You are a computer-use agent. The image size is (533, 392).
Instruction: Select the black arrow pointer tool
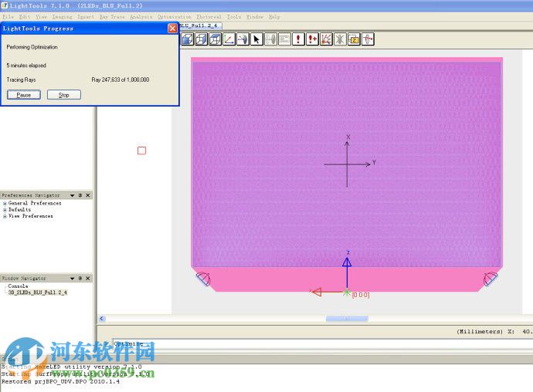point(256,39)
